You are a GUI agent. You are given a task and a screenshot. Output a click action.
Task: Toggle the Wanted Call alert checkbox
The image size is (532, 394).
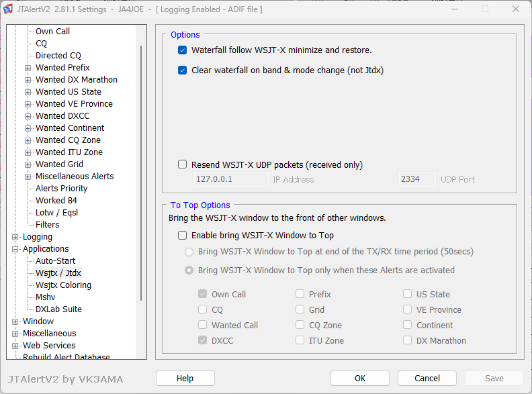tap(203, 325)
